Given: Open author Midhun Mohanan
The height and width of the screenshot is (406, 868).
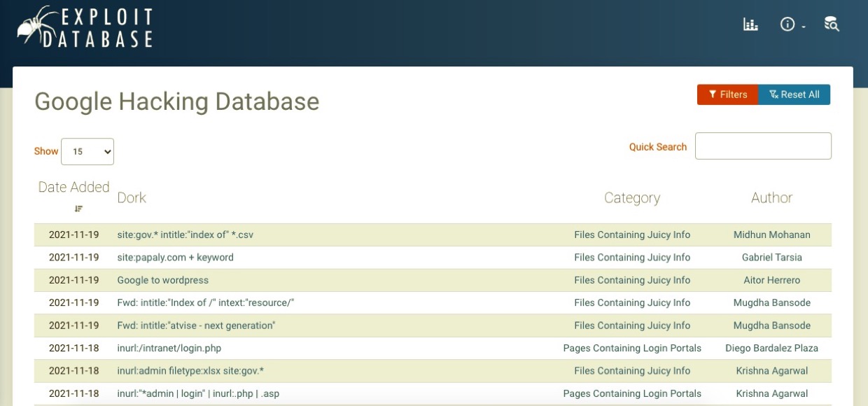Looking at the screenshot, I should (771, 234).
